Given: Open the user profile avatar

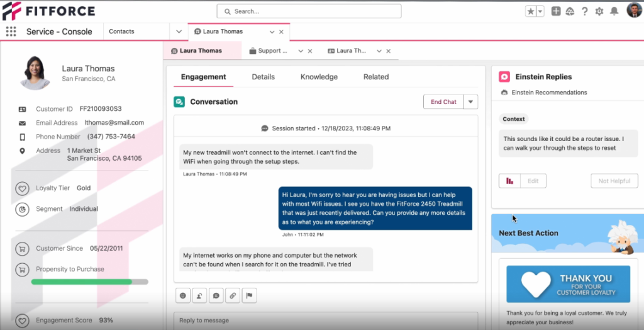Looking at the screenshot, I should pyautogui.click(x=634, y=11).
